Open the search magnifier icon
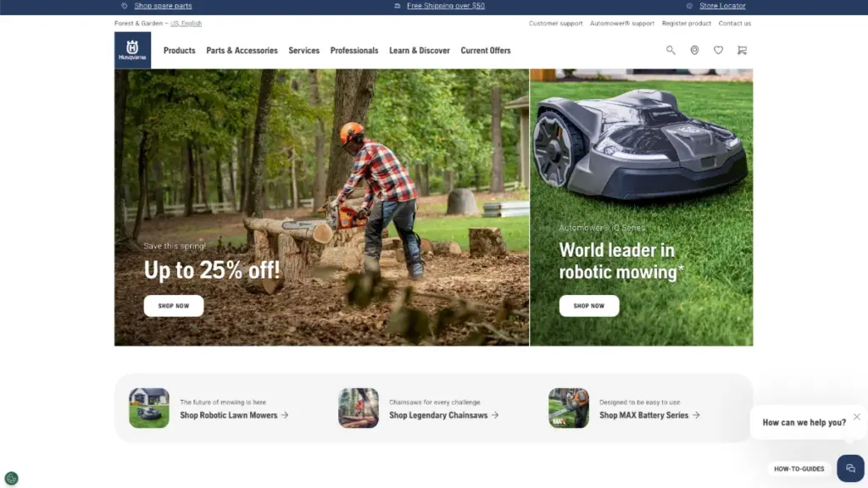The image size is (868, 488). pos(670,51)
